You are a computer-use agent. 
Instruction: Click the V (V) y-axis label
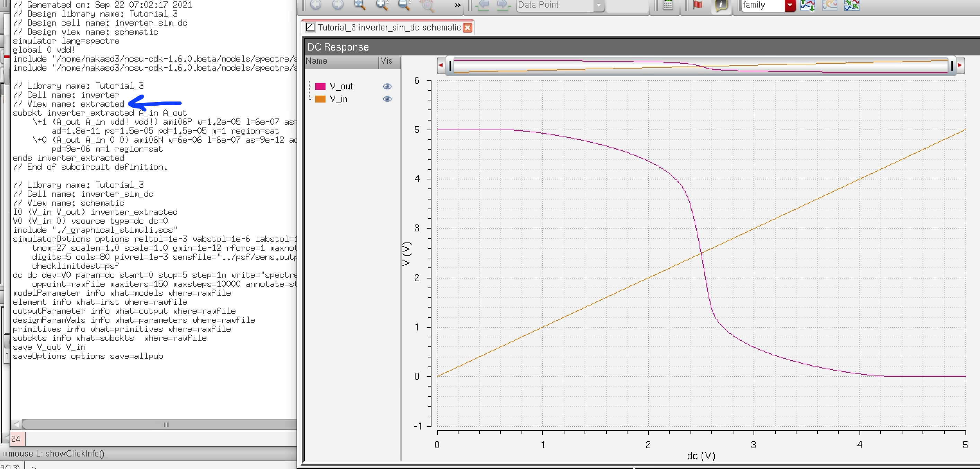(407, 254)
